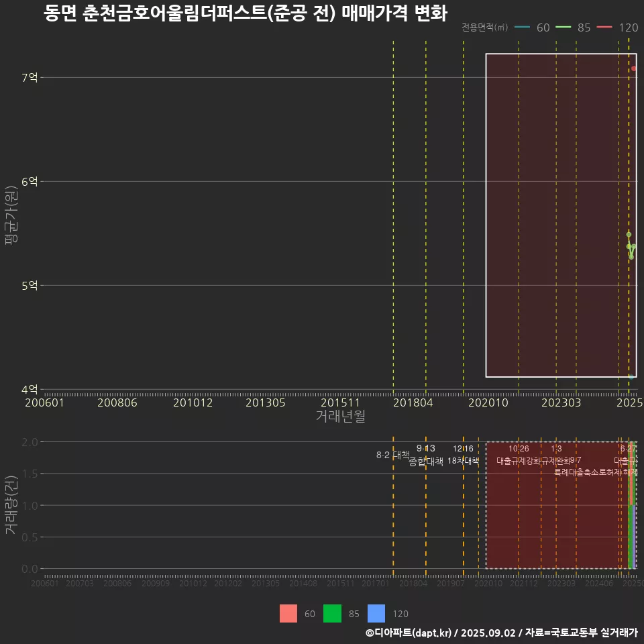Click 200703 on the volume chart x-axis

[x=80, y=583]
